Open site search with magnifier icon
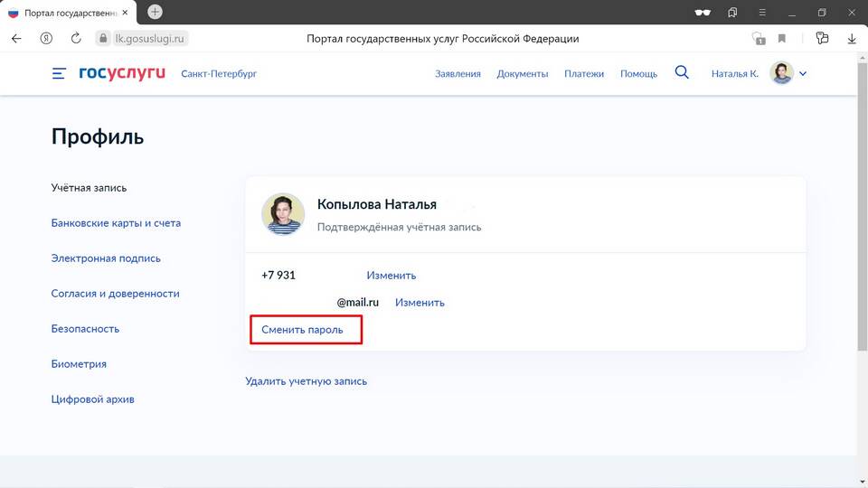The image size is (868, 488). (682, 73)
